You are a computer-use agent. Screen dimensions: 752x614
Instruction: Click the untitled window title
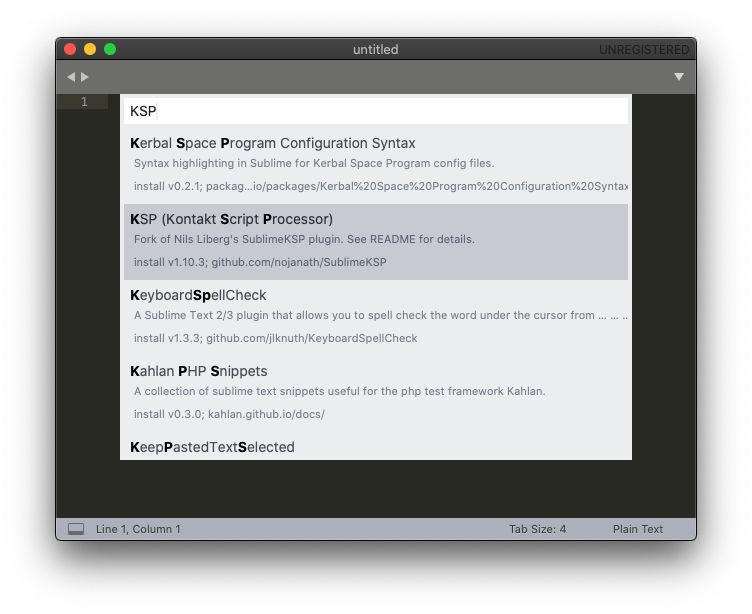pyautogui.click(x=375, y=49)
